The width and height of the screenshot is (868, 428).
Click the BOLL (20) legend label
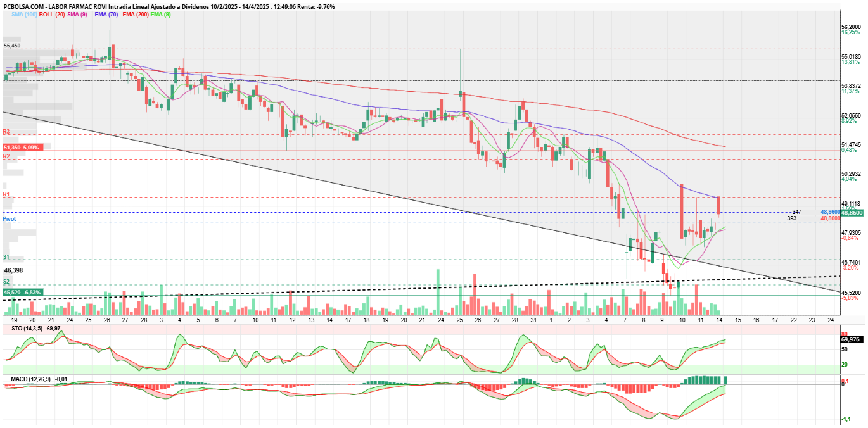pos(51,14)
